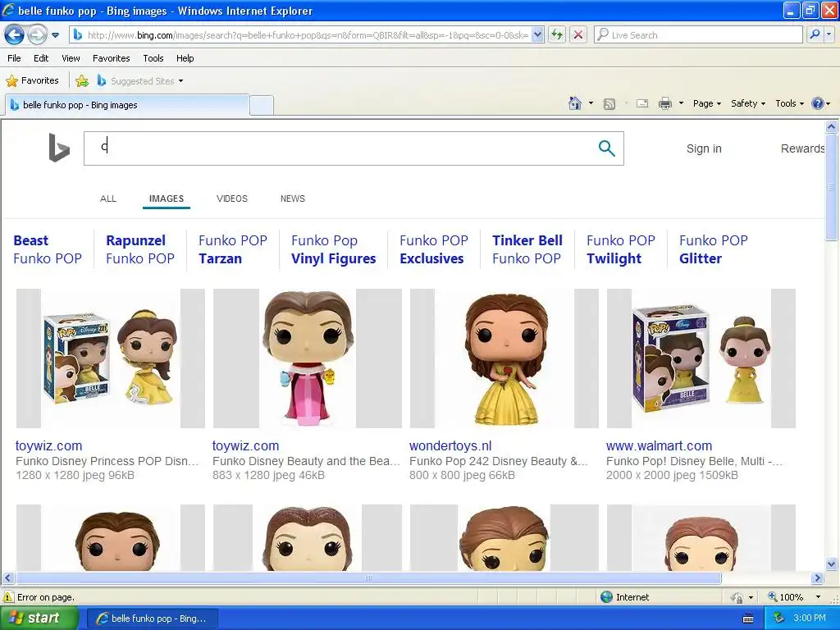Click the horizontal scrollbar right arrow
The image size is (840, 630).
[818, 578]
